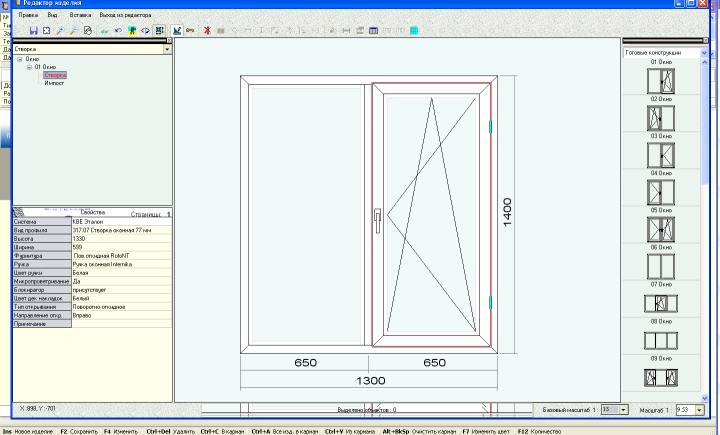Select the 09 Окно template thumbnail

[661, 378]
